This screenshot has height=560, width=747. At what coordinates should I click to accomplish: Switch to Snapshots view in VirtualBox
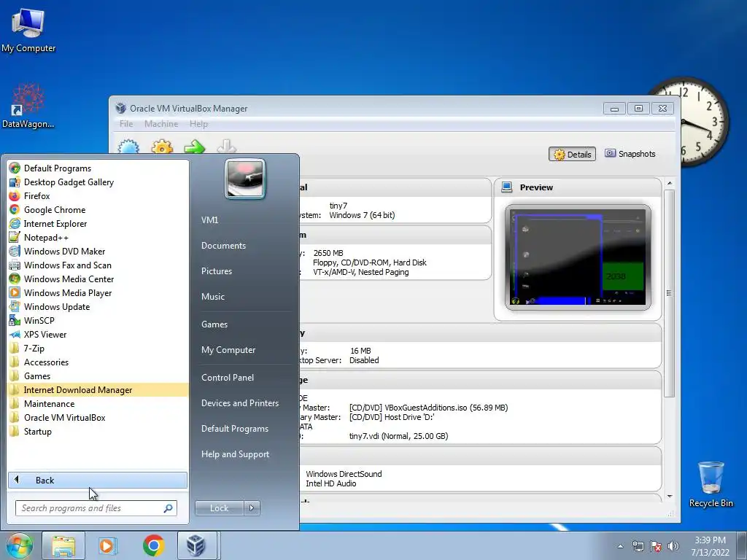point(630,154)
